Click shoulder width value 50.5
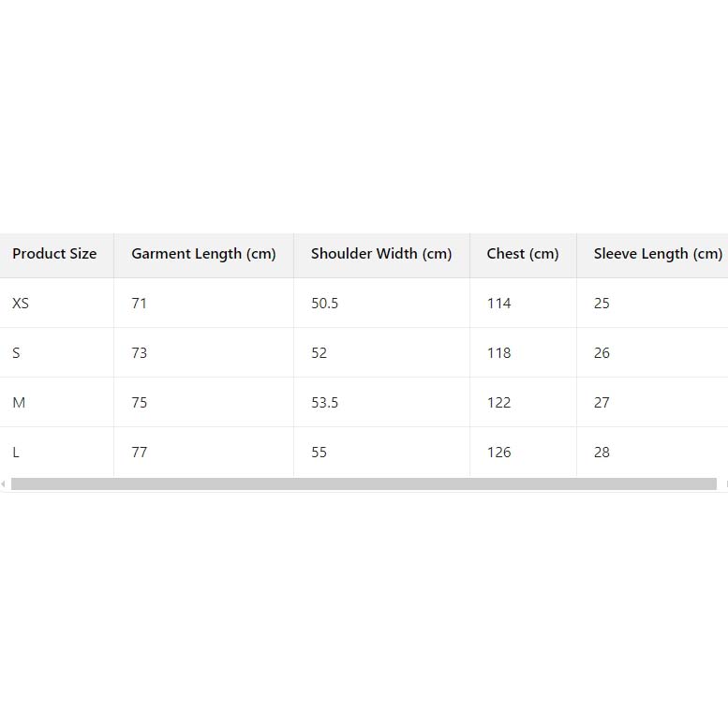This screenshot has height=728, width=728. (324, 304)
